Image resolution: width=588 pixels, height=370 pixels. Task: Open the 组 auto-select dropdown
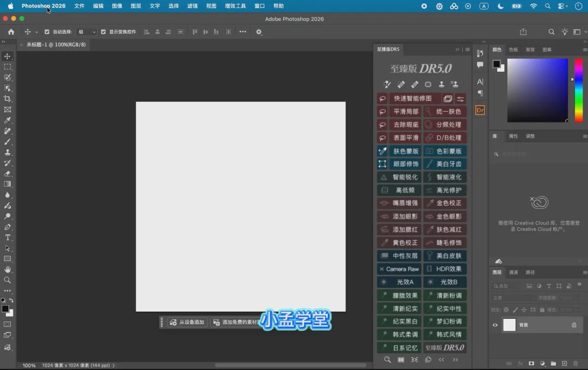(x=87, y=32)
